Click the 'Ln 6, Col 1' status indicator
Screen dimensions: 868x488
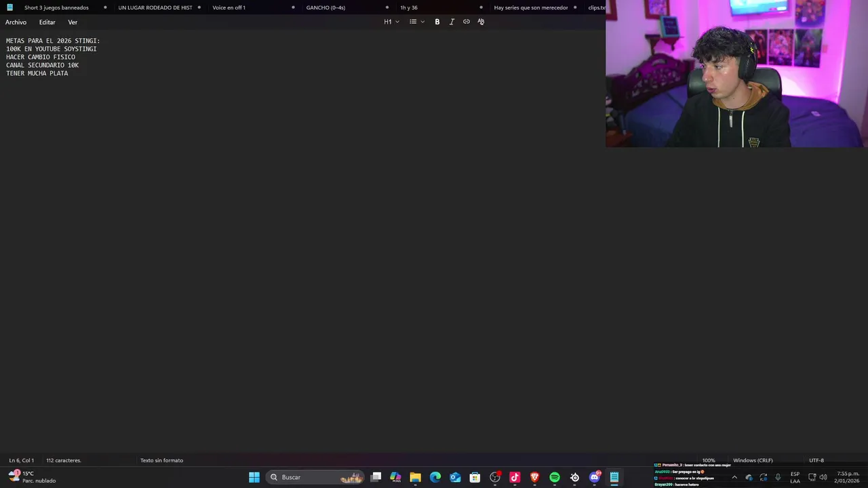click(x=21, y=460)
